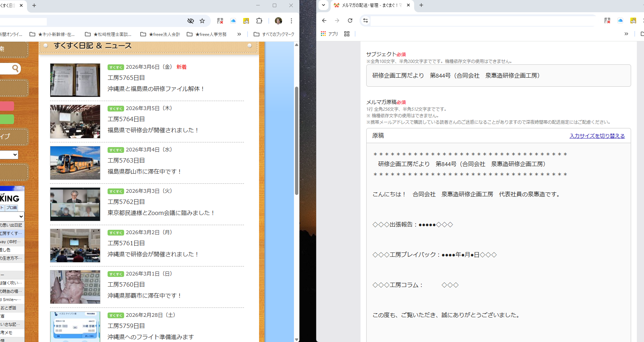Image resolution: width=644 pixels, height=342 pixels.
Task: Click the reload button in right browser
Action: [350, 20]
